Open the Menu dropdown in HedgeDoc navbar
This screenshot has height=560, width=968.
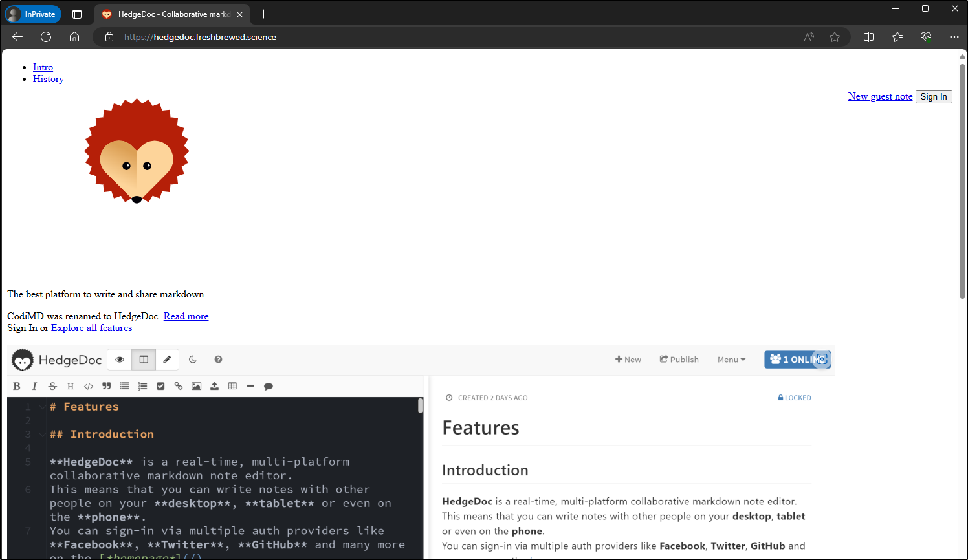click(732, 360)
